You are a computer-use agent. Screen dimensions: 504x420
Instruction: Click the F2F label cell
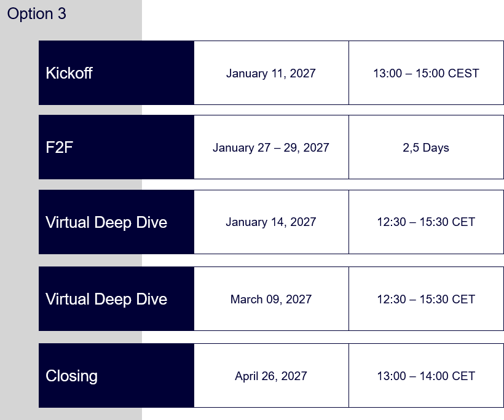tap(116, 147)
